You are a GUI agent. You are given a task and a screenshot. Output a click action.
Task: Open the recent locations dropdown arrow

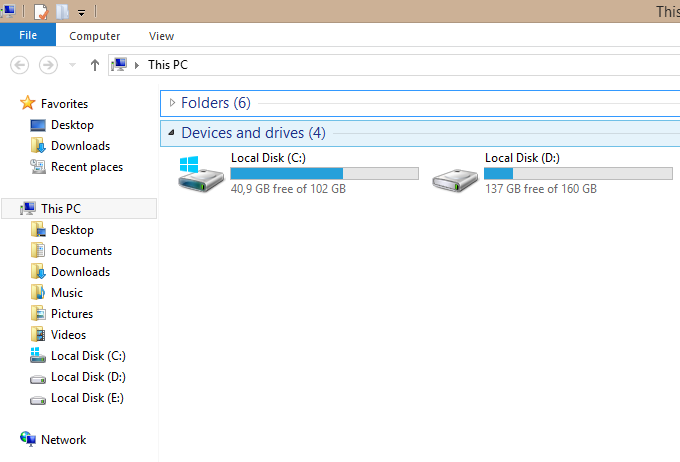72,65
